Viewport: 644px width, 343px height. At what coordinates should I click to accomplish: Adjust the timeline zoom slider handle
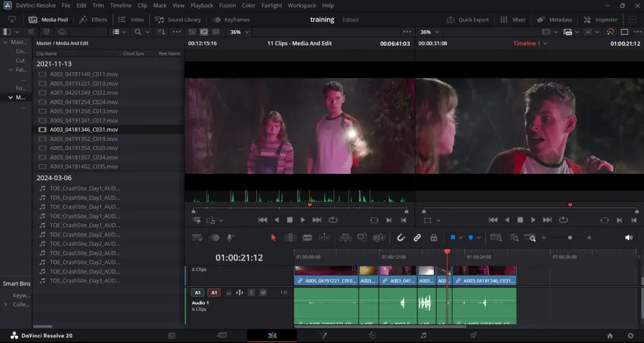pyautogui.click(x=570, y=237)
